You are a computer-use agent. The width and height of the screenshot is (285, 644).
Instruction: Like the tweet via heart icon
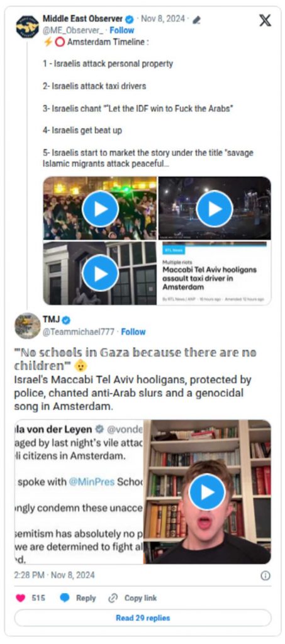click(21, 598)
